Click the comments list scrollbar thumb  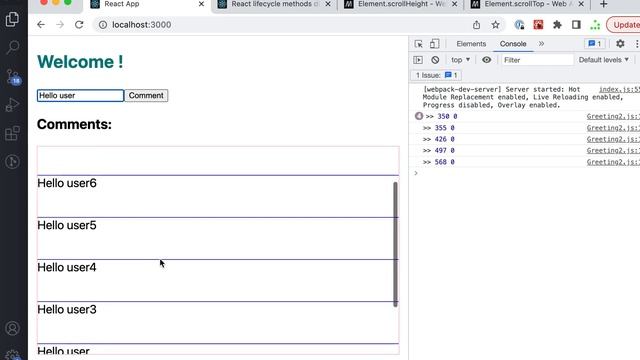(x=395, y=244)
